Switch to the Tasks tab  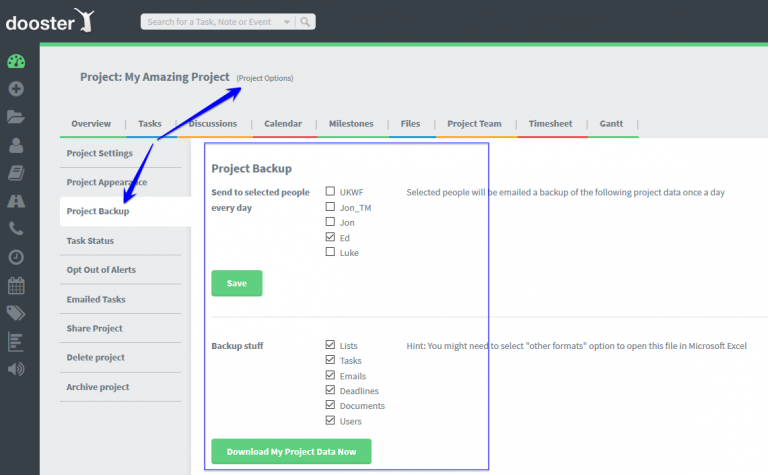click(x=149, y=123)
